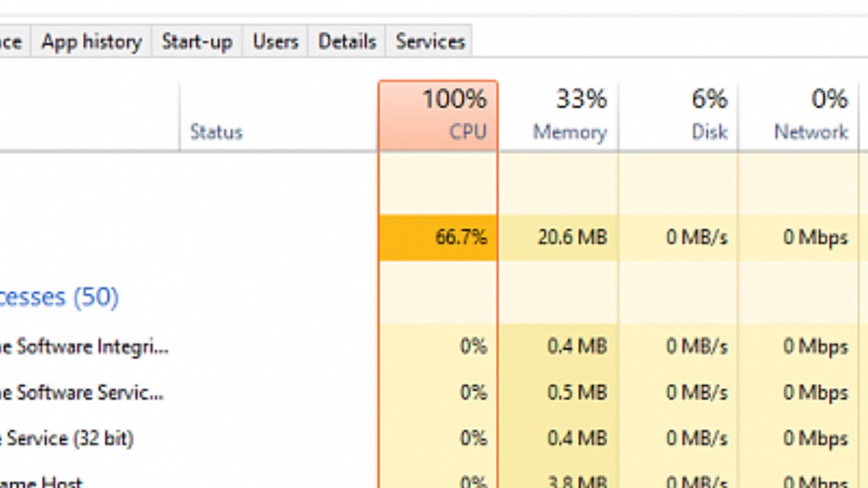Collapse the Background processes (50) group

60,297
